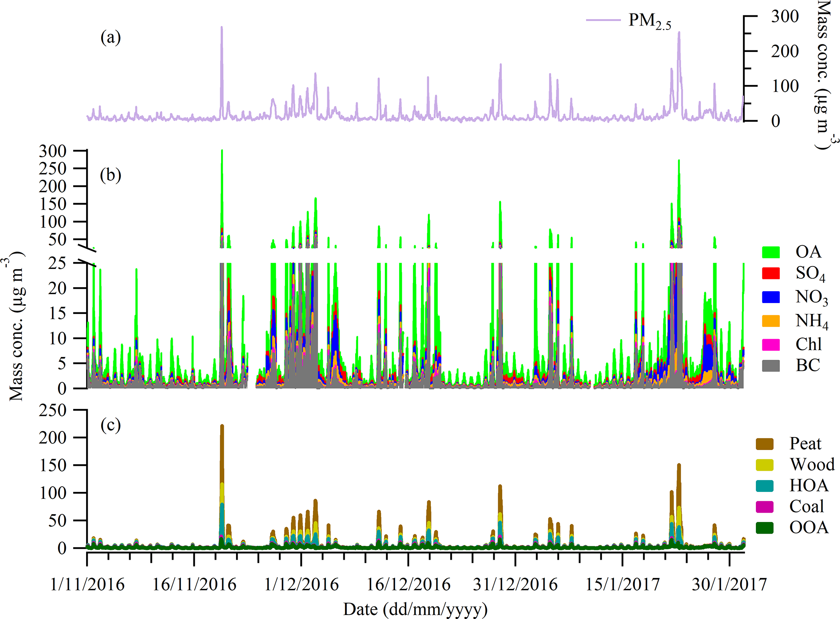Click the 1/12/2016 date axis label

tap(301, 585)
